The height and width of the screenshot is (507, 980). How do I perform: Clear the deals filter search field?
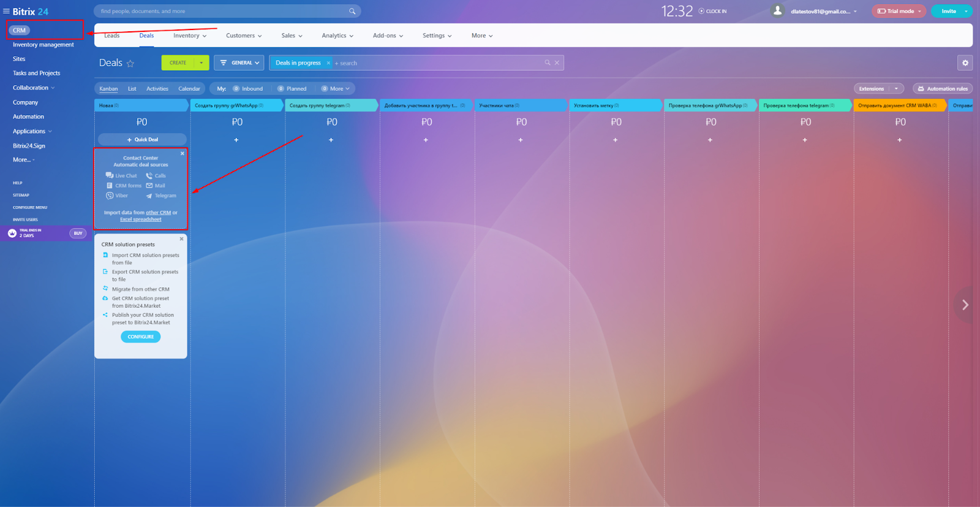[557, 63]
